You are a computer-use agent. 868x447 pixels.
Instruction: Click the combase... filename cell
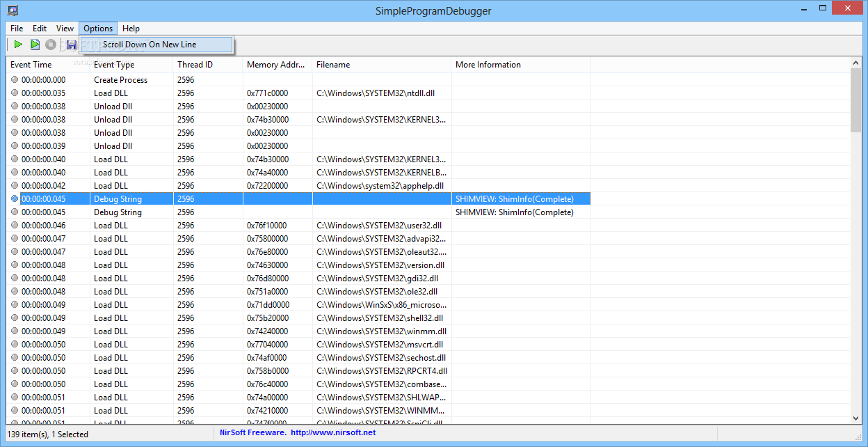(x=382, y=384)
